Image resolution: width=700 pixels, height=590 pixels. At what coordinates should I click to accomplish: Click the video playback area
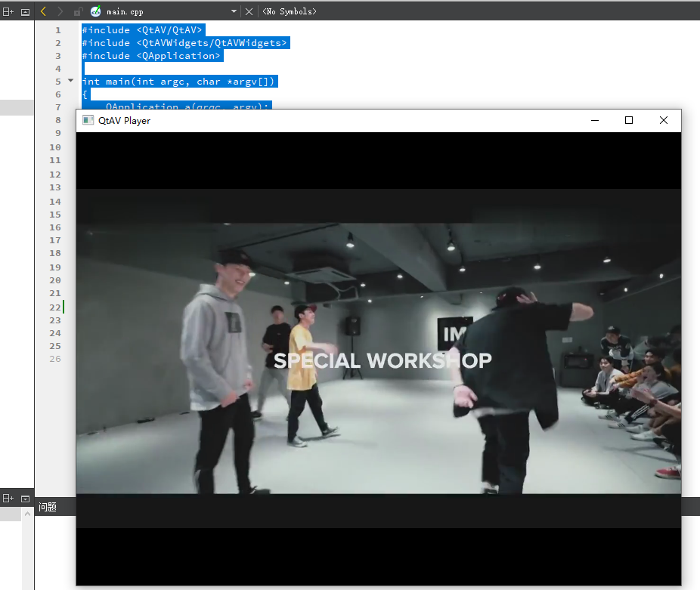[x=379, y=358]
